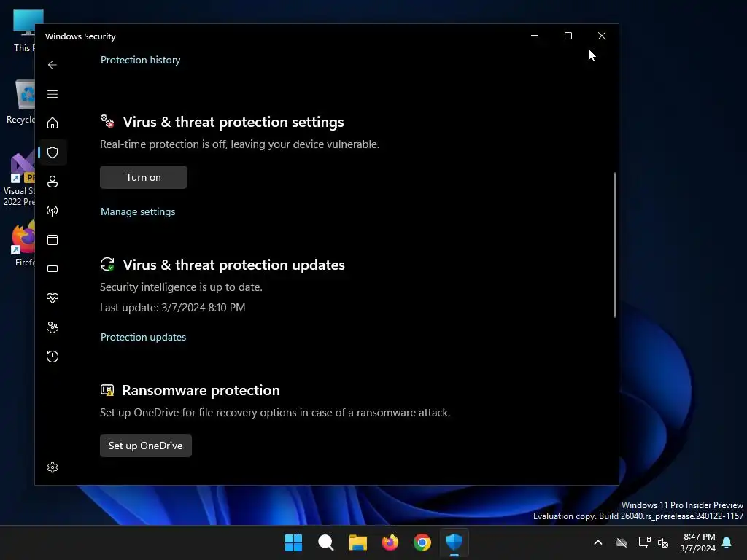This screenshot has height=560, width=747.
Task: Select Virus & threat protection shield icon
Action: (53, 152)
